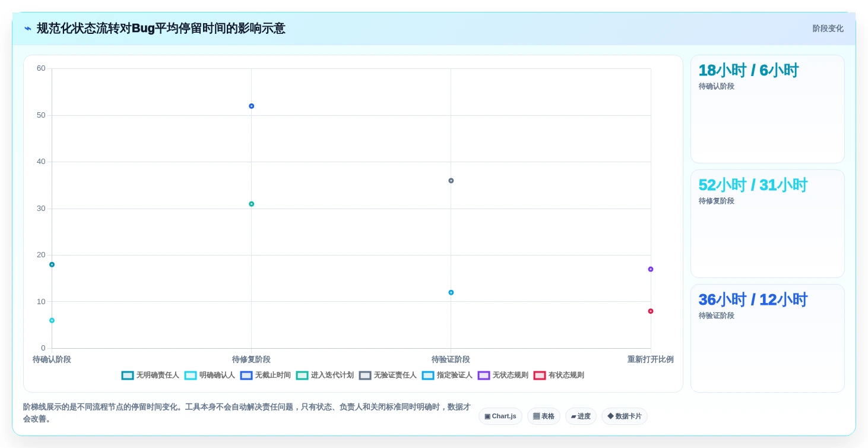Click the 阶段变化 label in header
Screen dimensions: 868x448
tap(828, 29)
